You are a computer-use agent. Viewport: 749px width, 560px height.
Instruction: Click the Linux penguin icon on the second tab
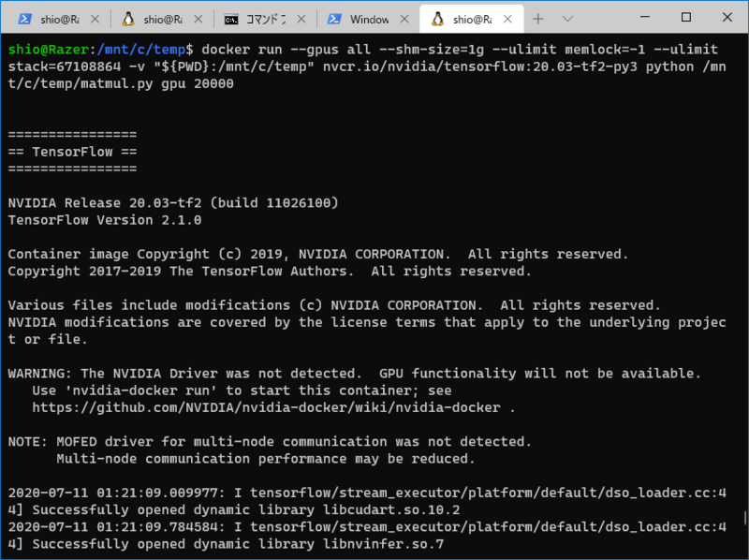click(126, 17)
